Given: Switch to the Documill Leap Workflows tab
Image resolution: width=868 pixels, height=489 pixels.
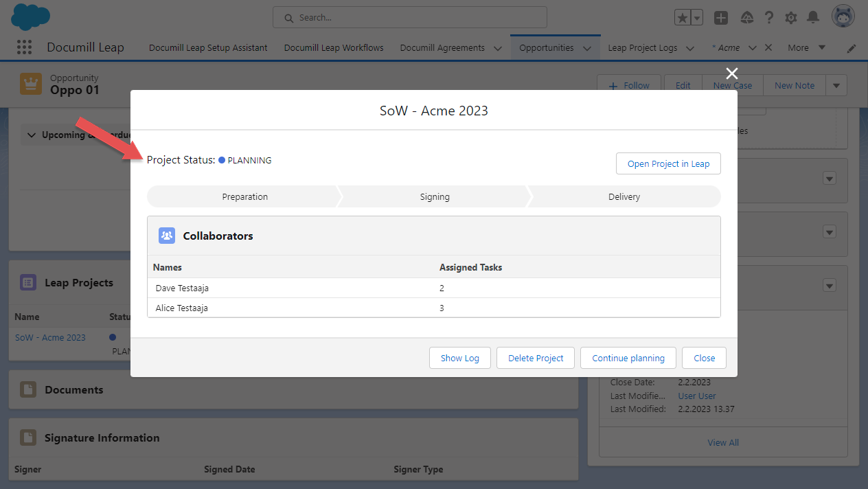Looking at the screenshot, I should click(333, 47).
